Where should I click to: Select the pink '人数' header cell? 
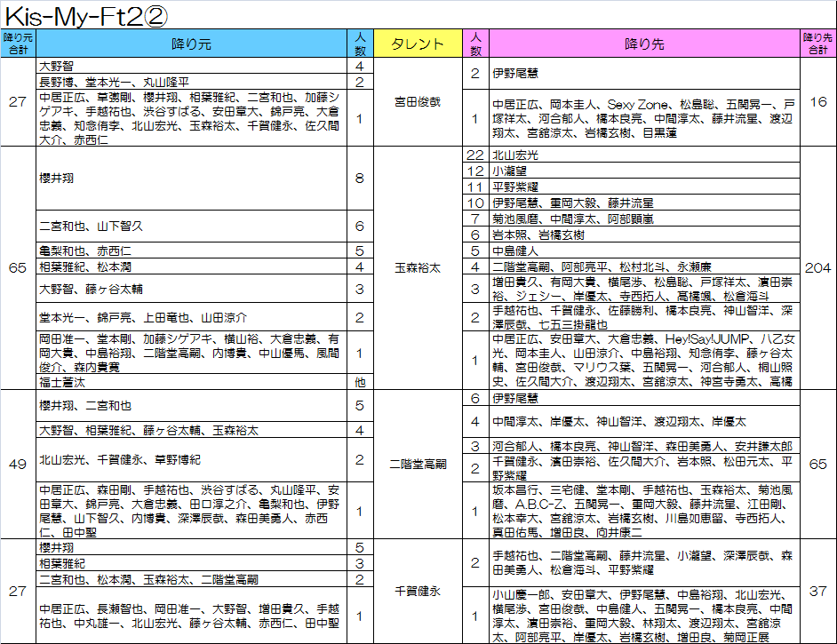click(x=475, y=44)
